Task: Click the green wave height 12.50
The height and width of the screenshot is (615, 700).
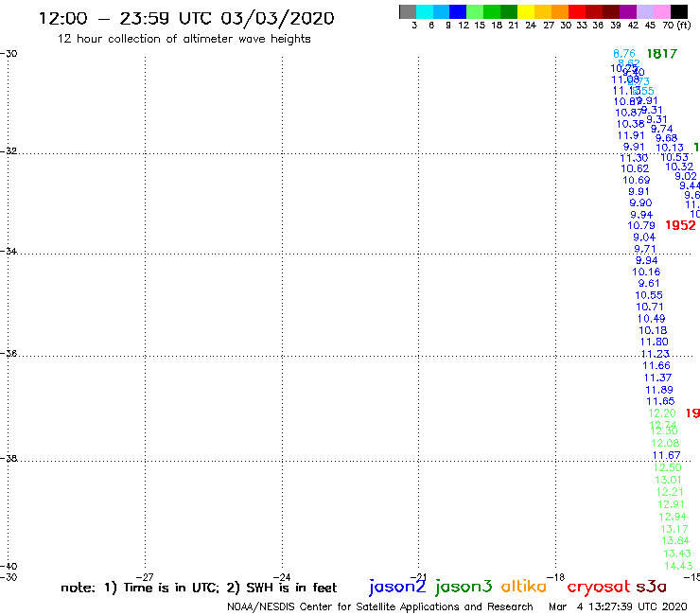Action: (x=668, y=467)
